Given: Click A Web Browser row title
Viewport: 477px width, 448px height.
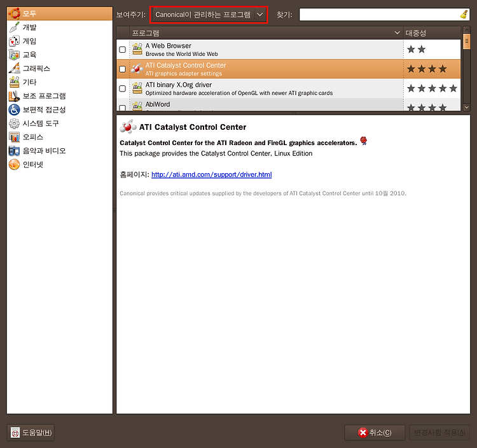Looking at the screenshot, I should (169, 46).
